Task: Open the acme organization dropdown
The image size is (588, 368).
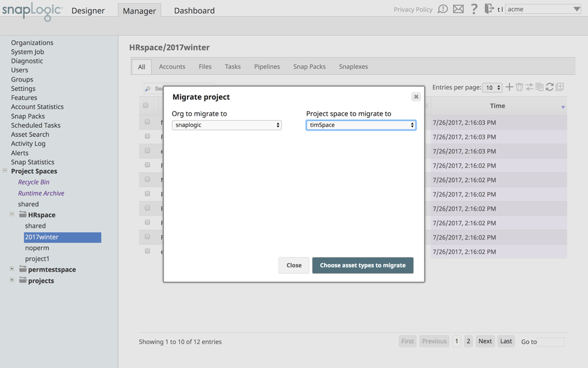Action: point(543,9)
